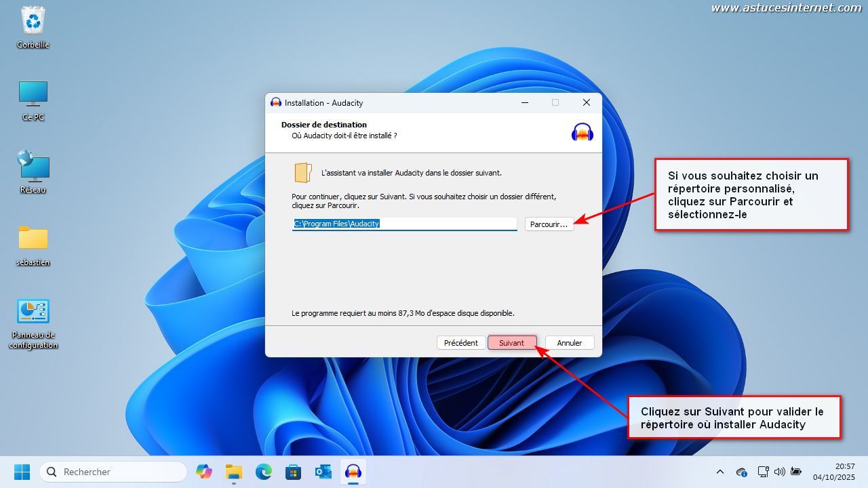Click the Suivant button to continue installation

[x=511, y=343]
